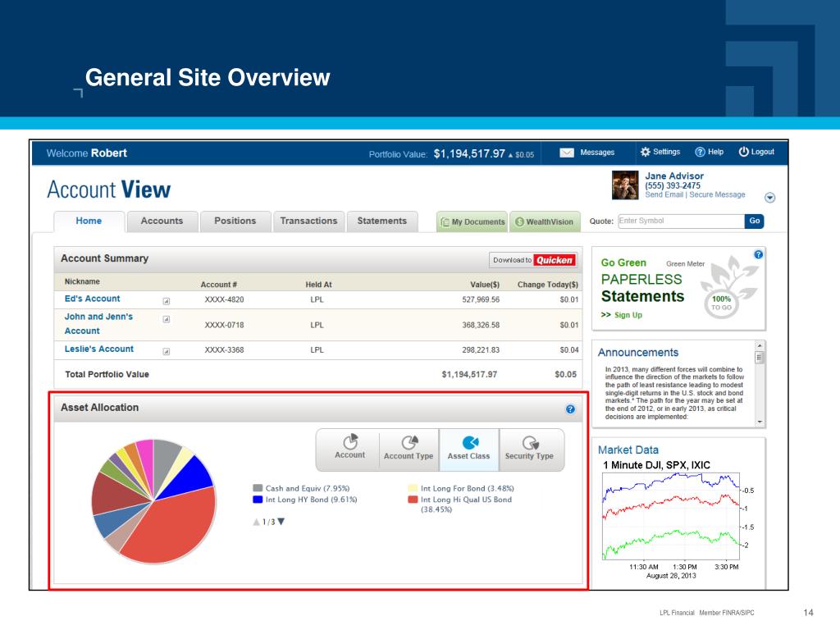Click Secure Message link
This screenshot has height=630, width=840.
pos(717,195)
